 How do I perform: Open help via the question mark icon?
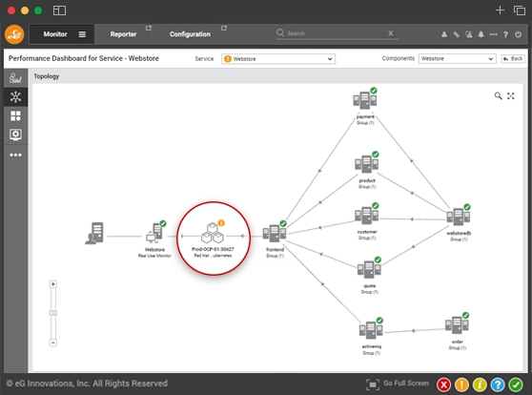(x=505, y=34)
